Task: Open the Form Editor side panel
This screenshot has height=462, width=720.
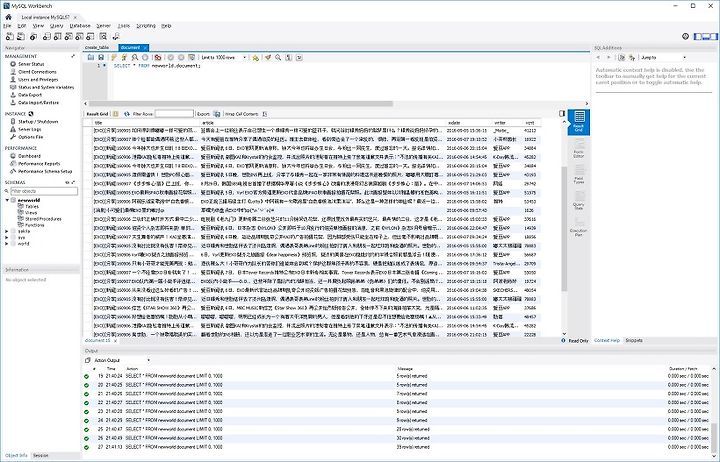Action: click(x=579, y=148)
